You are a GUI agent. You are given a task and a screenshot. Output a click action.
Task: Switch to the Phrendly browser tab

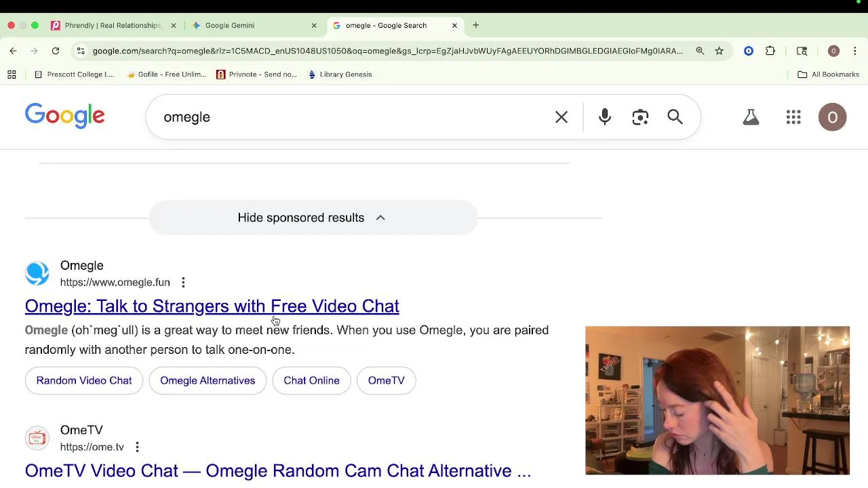[106, 25]
